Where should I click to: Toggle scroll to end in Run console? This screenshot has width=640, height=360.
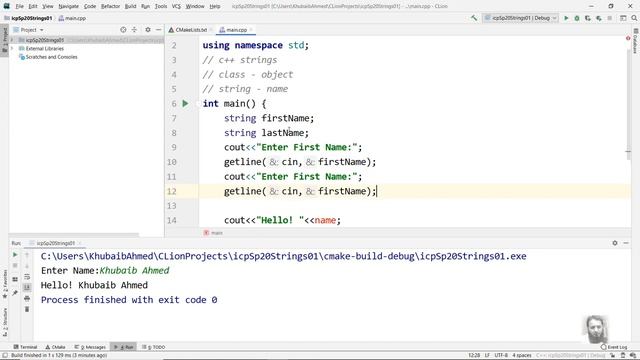tap(27, 287)
